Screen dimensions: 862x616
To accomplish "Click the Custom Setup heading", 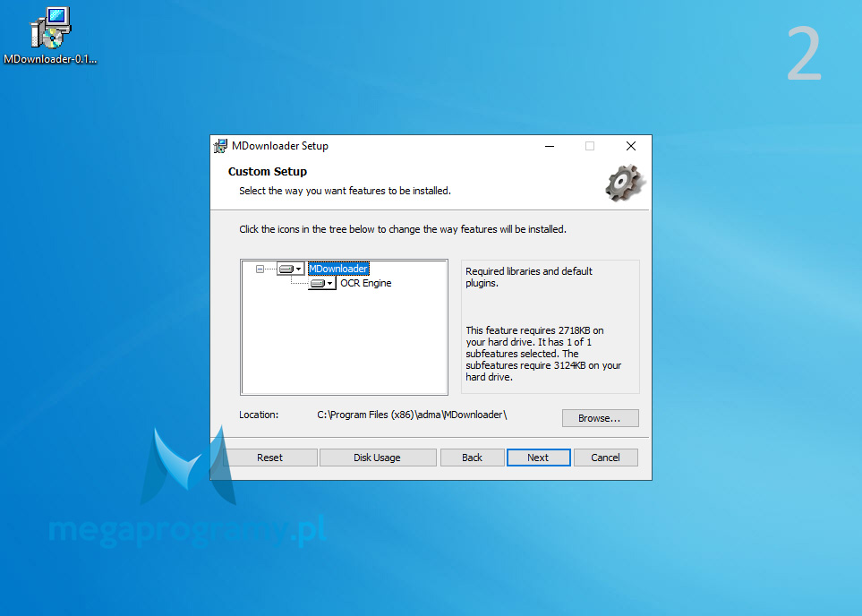I will (268, 172).
